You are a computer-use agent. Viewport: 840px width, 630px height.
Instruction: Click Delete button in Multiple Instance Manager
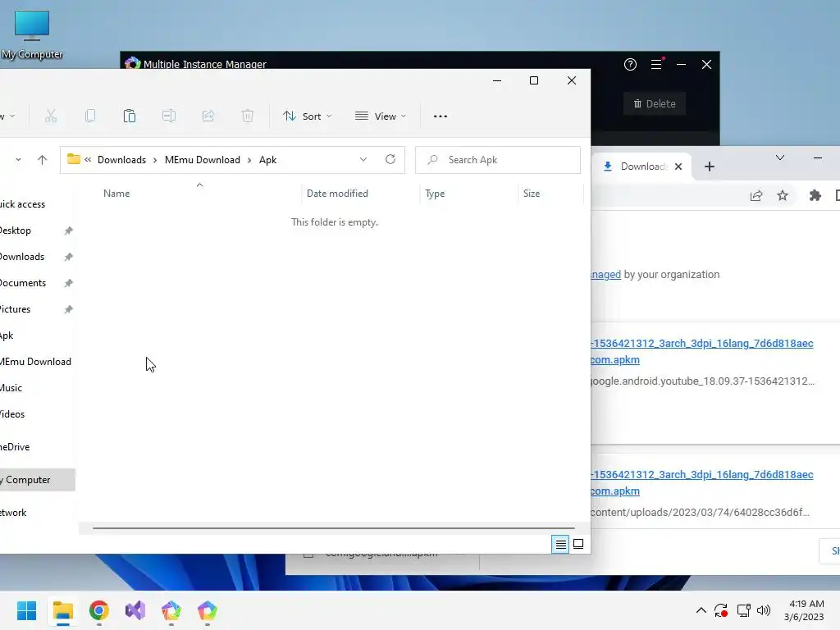point(654,103)
